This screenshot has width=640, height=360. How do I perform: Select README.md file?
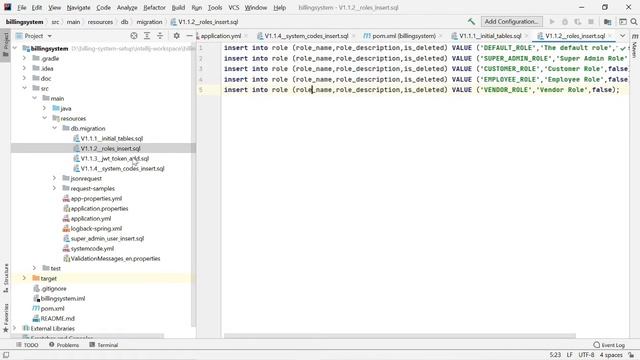[57, 318]
